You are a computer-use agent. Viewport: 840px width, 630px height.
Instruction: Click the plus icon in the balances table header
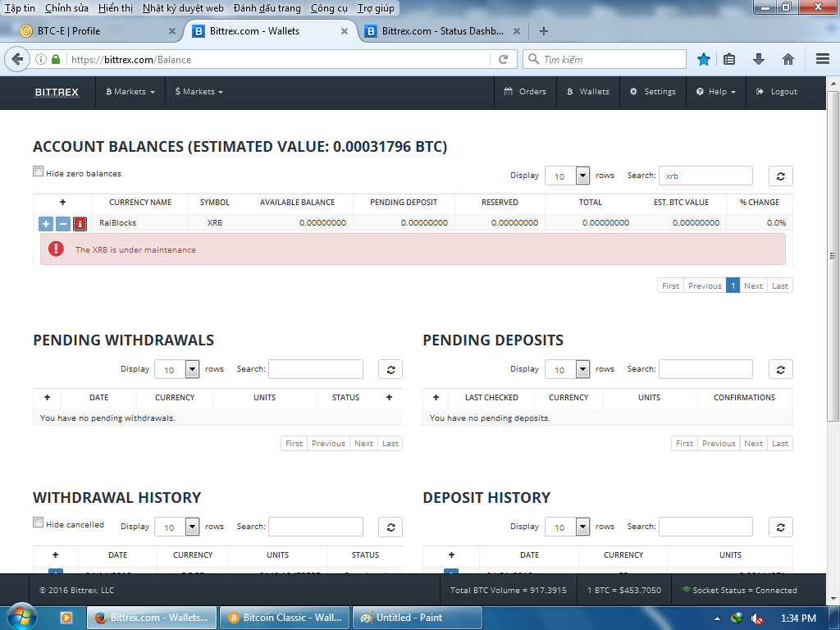(62, 202)
